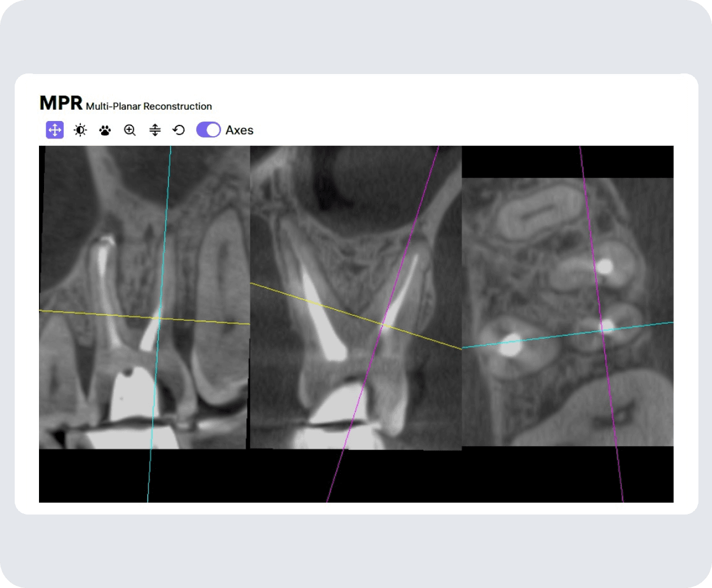
Task: Activate the brightness contrast tool
Action: [x=80, y=130]
